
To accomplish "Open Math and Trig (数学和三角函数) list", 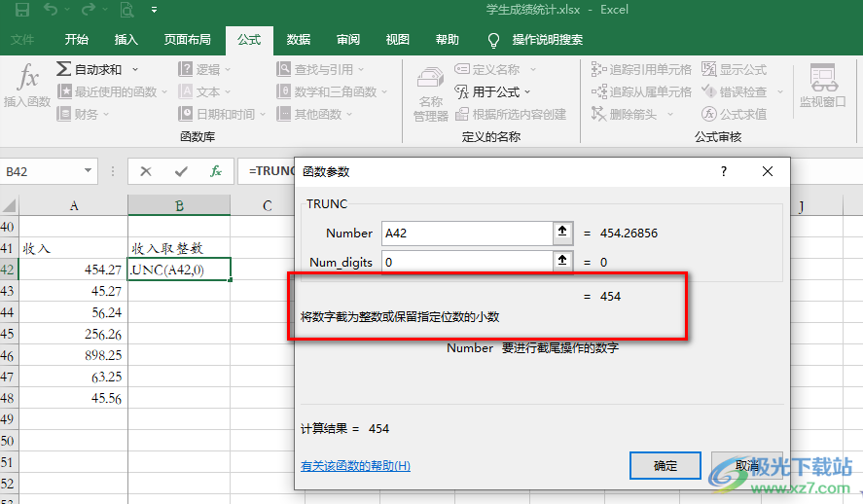I will coord(332,91).
